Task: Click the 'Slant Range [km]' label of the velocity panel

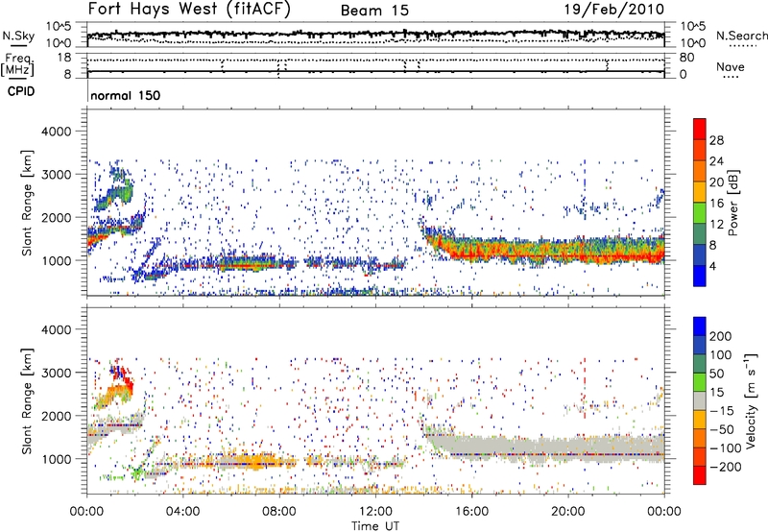Action: [x=27, y=400]
